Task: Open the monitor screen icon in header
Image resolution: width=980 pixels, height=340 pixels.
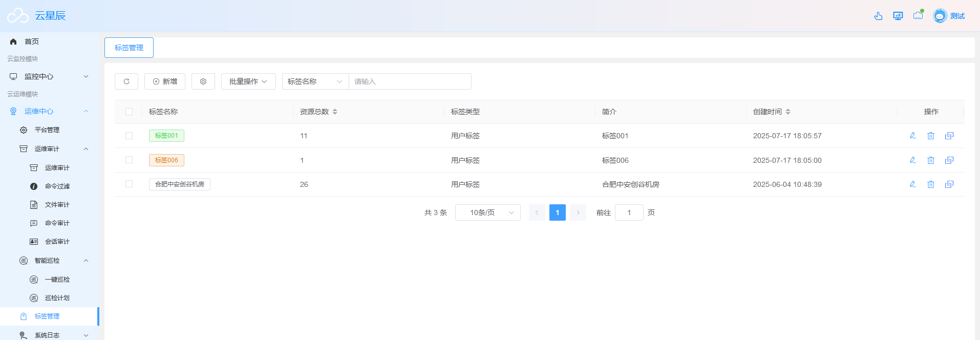Action: coord(898,16)
